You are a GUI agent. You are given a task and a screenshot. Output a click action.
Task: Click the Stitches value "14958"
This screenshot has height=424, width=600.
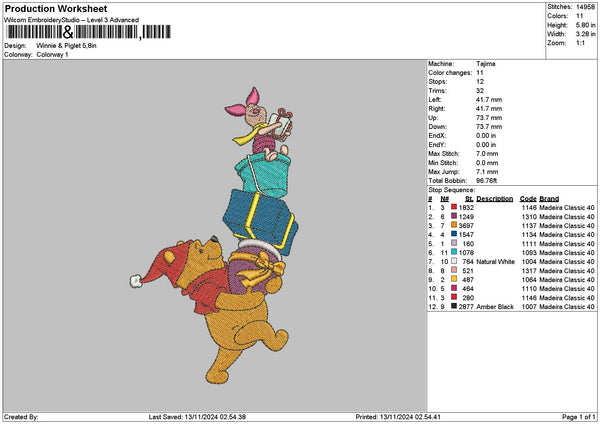click(585, 7)
